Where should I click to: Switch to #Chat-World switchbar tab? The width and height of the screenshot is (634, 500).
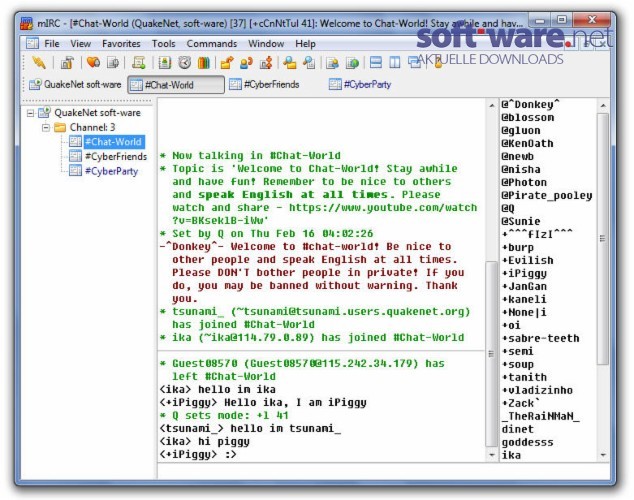176,84
